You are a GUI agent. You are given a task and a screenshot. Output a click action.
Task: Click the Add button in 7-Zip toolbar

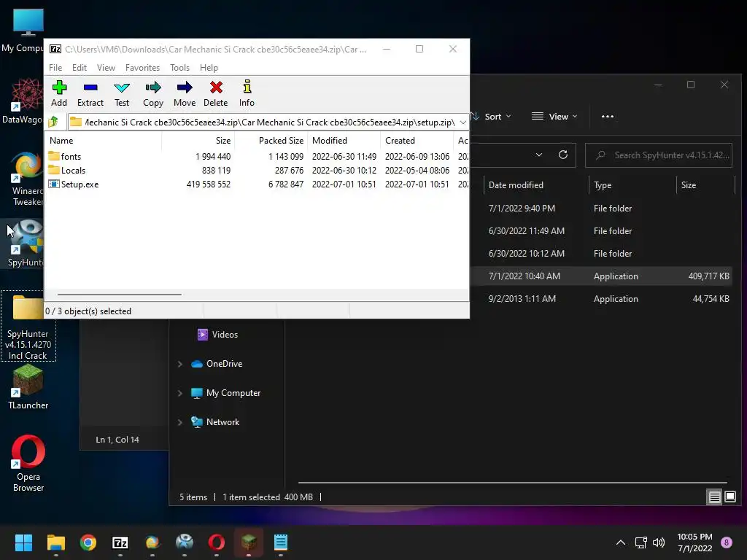[59, 93]
